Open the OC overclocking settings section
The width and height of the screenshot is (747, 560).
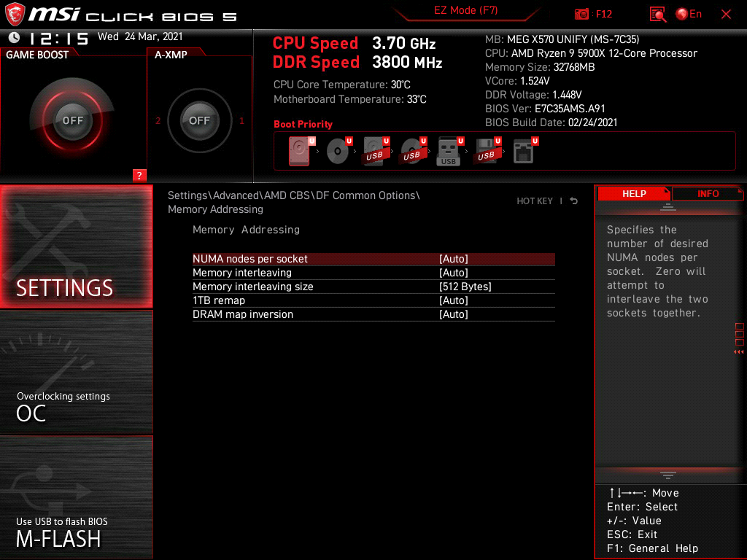[77, 373]
